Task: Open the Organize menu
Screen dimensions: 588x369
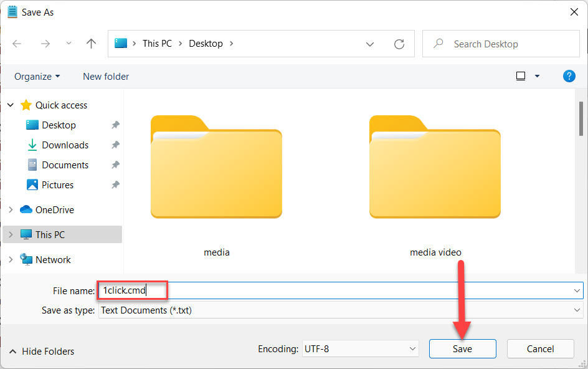Action: coord(37,76)
